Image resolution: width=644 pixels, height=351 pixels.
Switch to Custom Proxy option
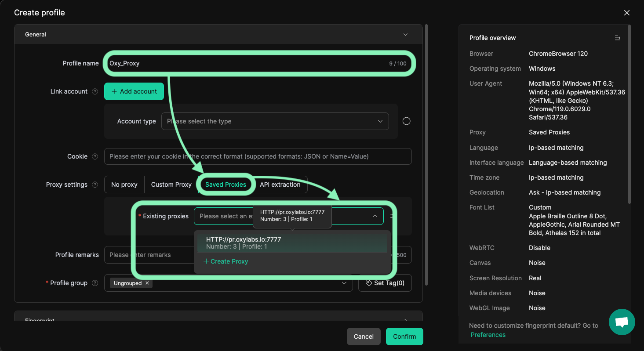pyautogui.click(x=171, y=185)
